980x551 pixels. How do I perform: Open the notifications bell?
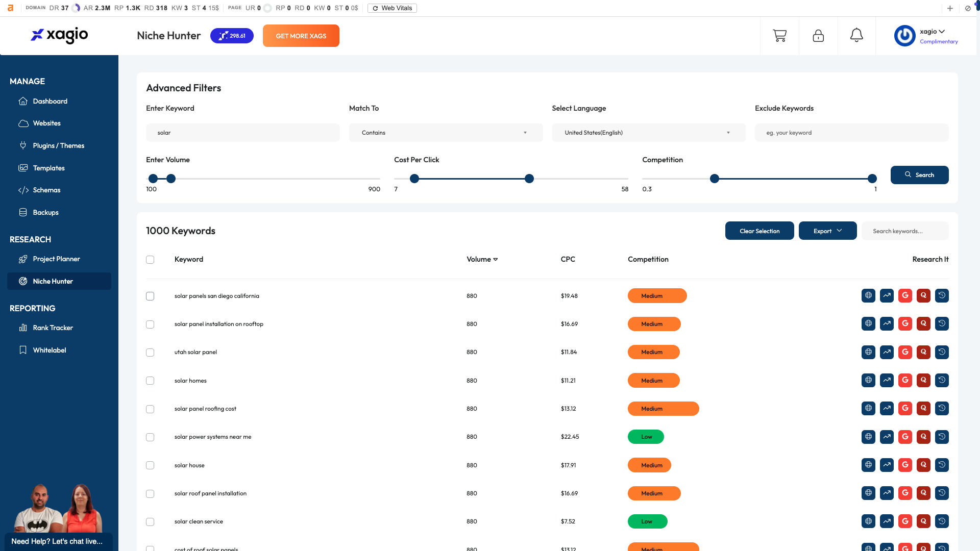click(x=856, y=35)
